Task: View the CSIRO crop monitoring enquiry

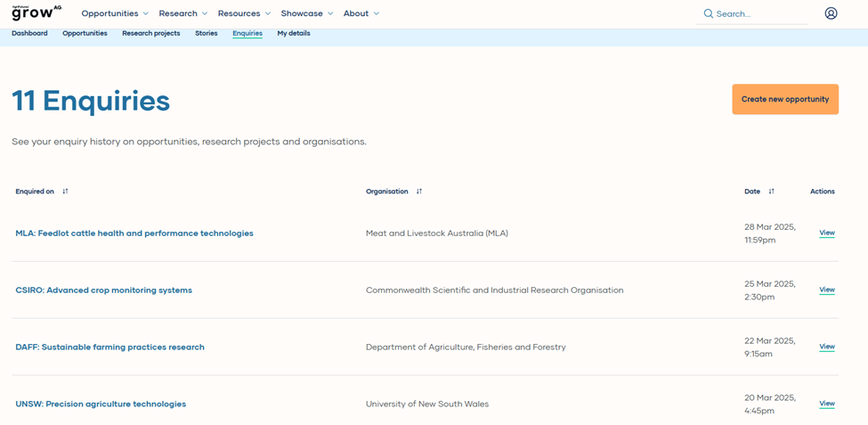Action: point(826,290)
